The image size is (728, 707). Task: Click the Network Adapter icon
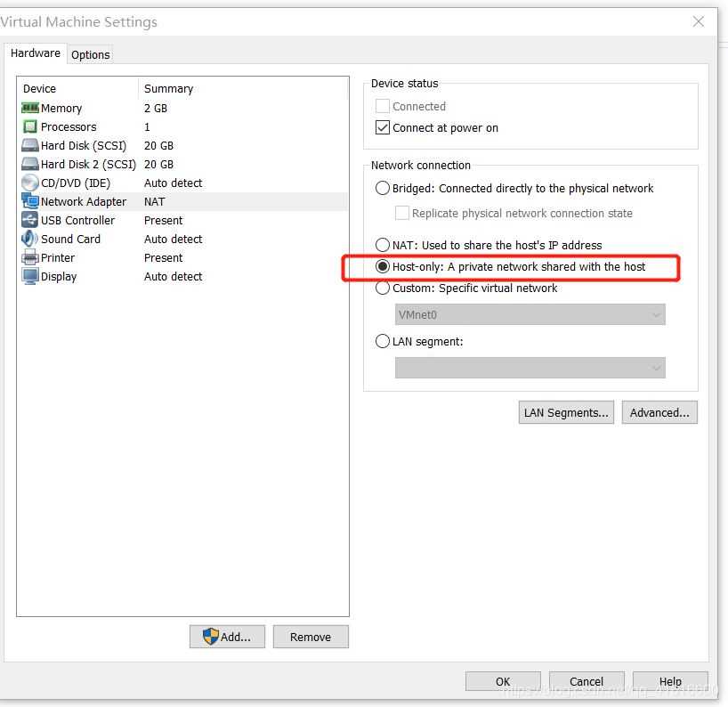(29, 201)
